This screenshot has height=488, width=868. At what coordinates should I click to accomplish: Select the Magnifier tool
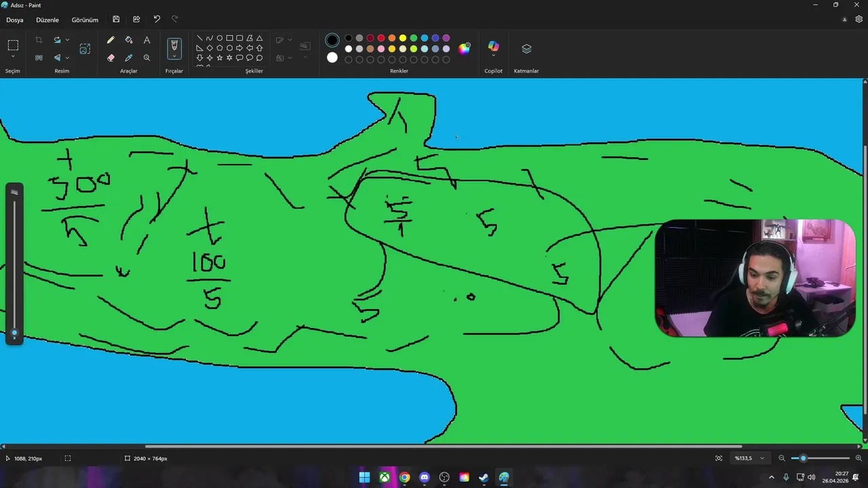coord(146,58)
